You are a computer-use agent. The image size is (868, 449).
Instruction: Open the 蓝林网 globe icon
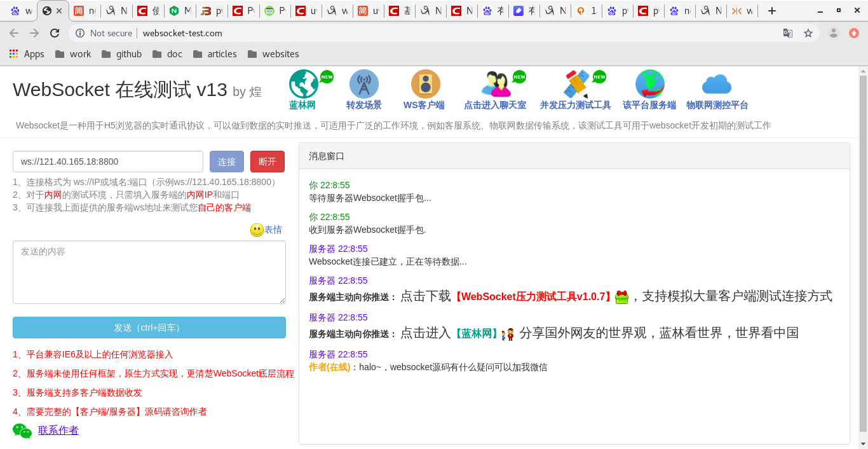pyautogui.click(x=304, y=83)
